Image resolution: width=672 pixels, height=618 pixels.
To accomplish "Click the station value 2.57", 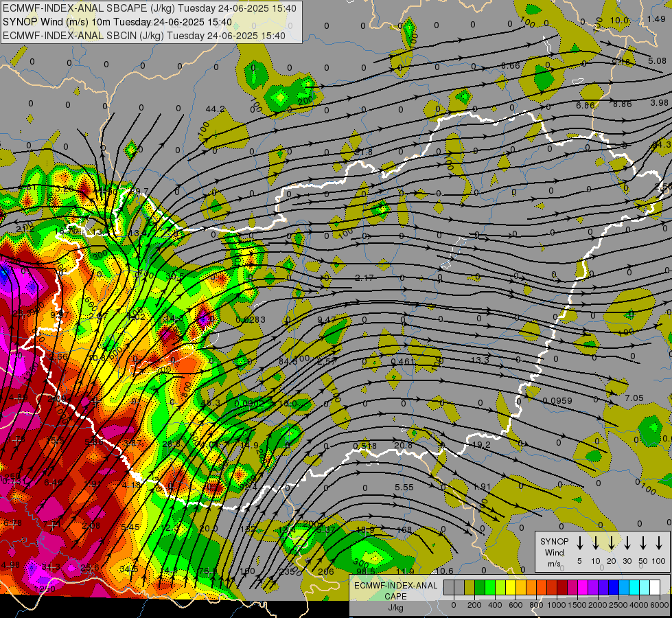I will (327, 362).
